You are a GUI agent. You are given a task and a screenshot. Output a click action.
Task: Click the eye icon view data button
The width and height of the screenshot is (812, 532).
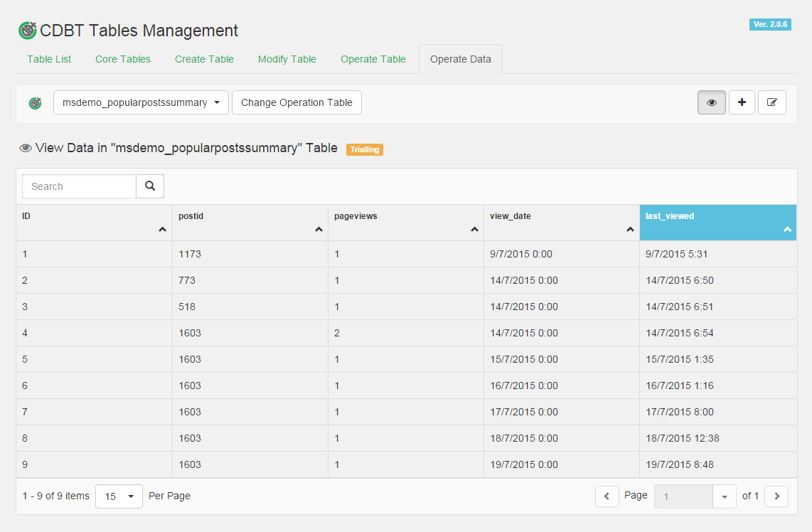coord(712,102)
